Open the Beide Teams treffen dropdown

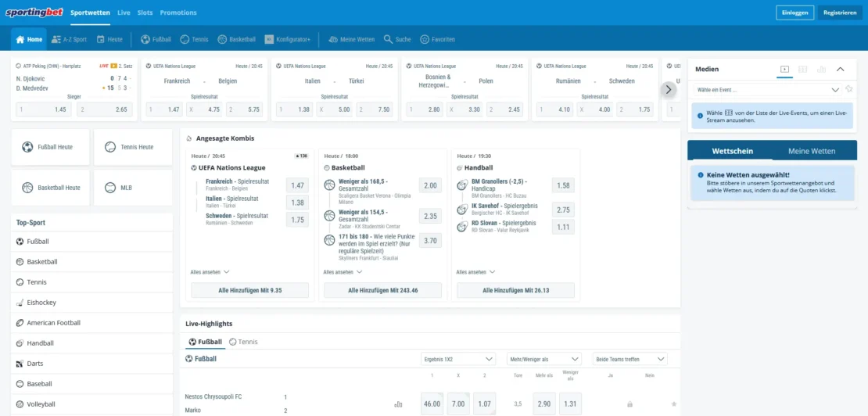(x=630, y=359)
